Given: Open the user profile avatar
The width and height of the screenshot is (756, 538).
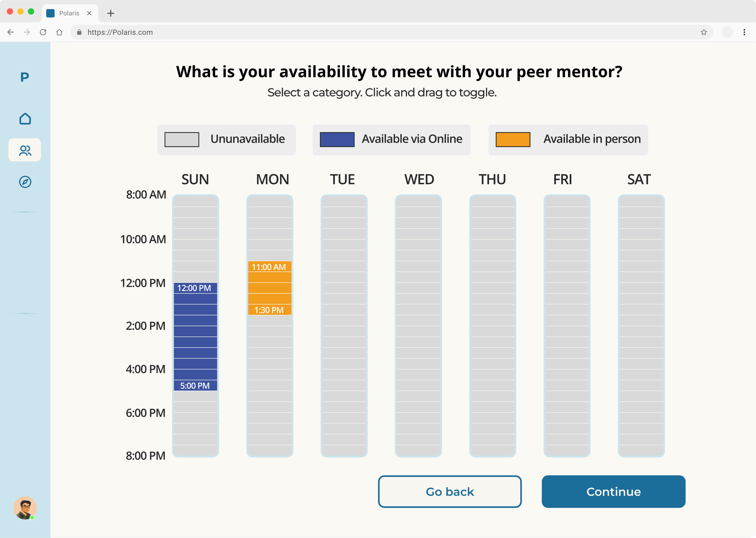Looking at the screenshot, I should click(x=25, y=508).
